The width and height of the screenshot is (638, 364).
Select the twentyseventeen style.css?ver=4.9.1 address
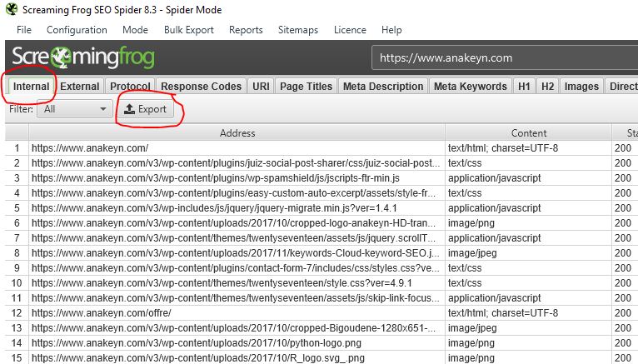tap(237, 283)
